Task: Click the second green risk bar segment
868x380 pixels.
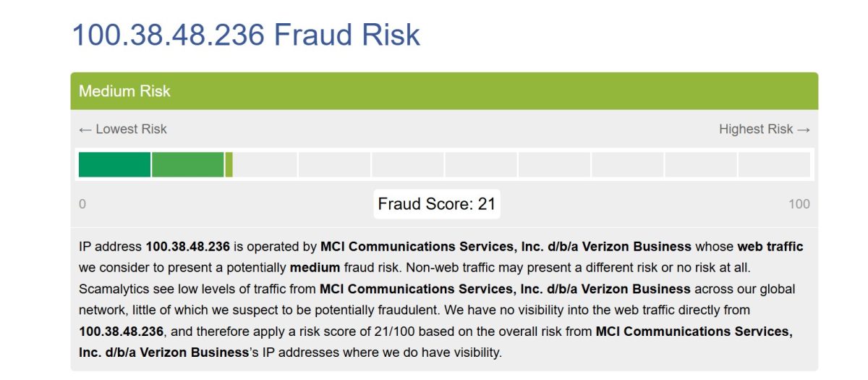Action: (x=187, y=165)
